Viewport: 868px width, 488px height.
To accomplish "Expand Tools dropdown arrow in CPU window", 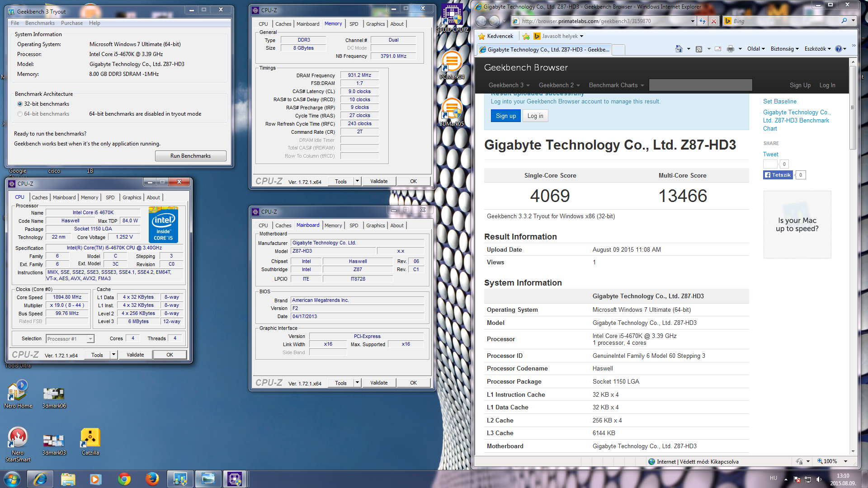I will [113, 355].
